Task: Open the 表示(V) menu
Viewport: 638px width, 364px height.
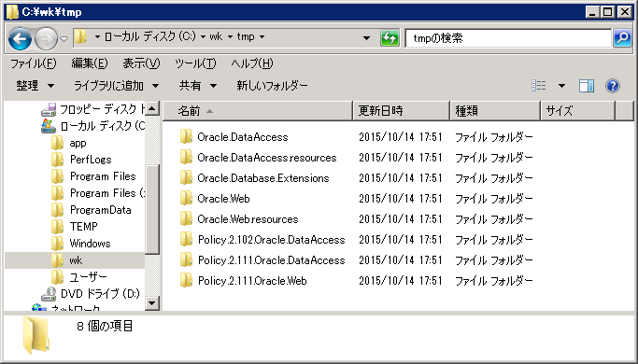Action: pos(141,63)
